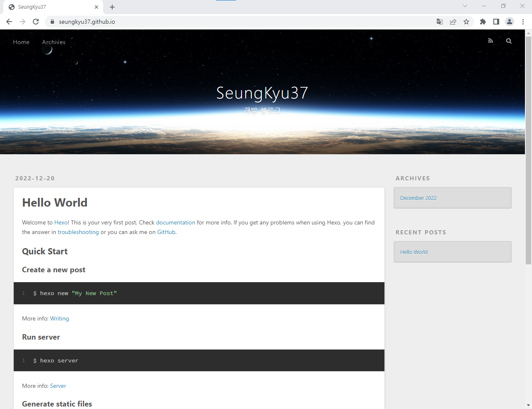Open the December 2022 archive link
This screenshot has width=532, height=409.
pyautogui.click(x=418, y=198)
